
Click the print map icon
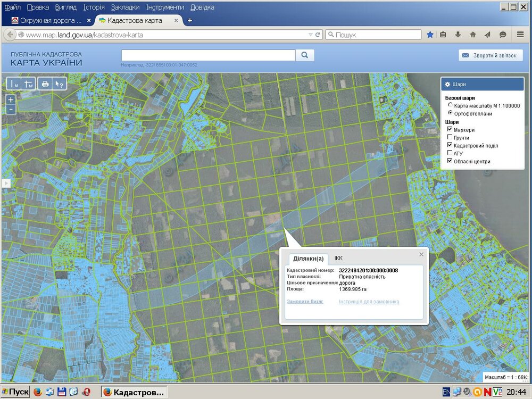tap(45, 84)
